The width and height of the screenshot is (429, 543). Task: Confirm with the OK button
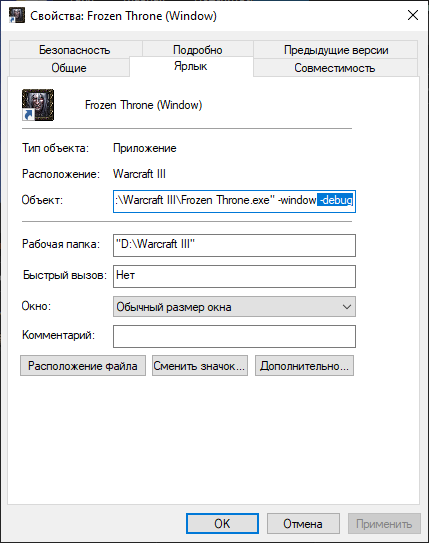coord(222,523)
